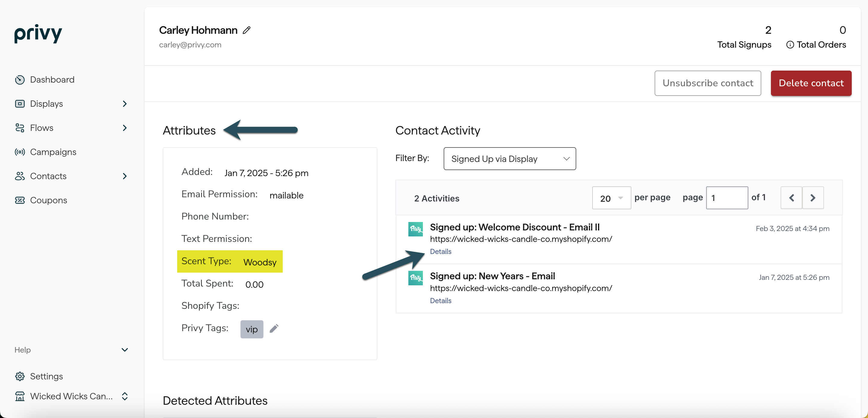Image resolution: width=868 pixels, height=418 pixels.
Task: Click the pencil to edit Carley Hohmann's name
Action: [x=247, y=30]
